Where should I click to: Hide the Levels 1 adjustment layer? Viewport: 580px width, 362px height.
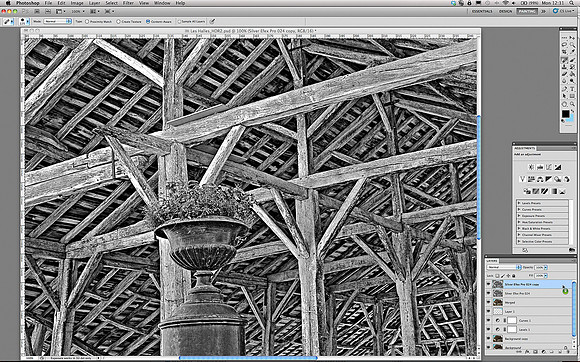pyautogui.click(x=488, y=329)
